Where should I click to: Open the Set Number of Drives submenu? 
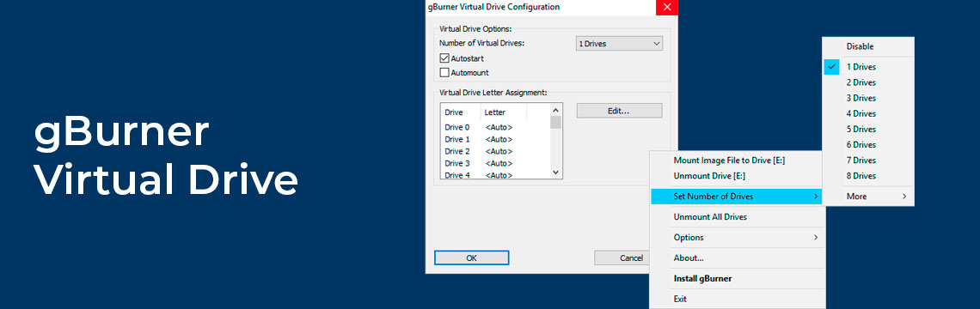pos(736,197)
